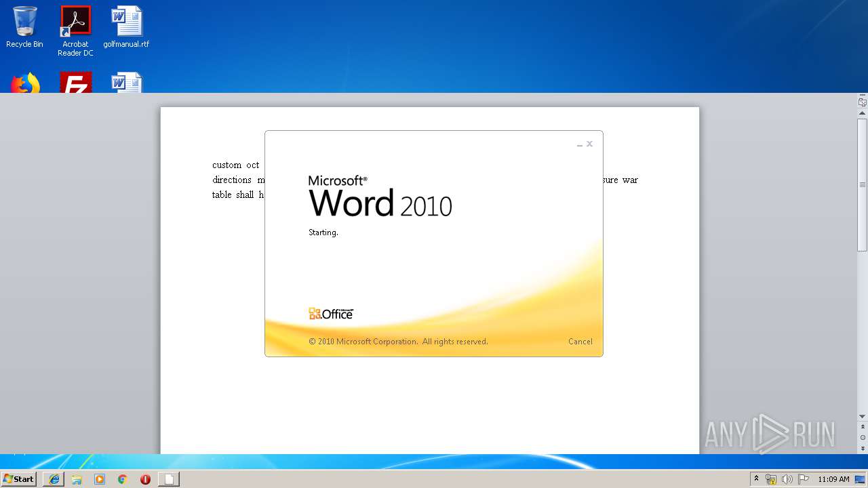
Task: Launch Opera browser from taskbar
Action: (x=145, y=479)
